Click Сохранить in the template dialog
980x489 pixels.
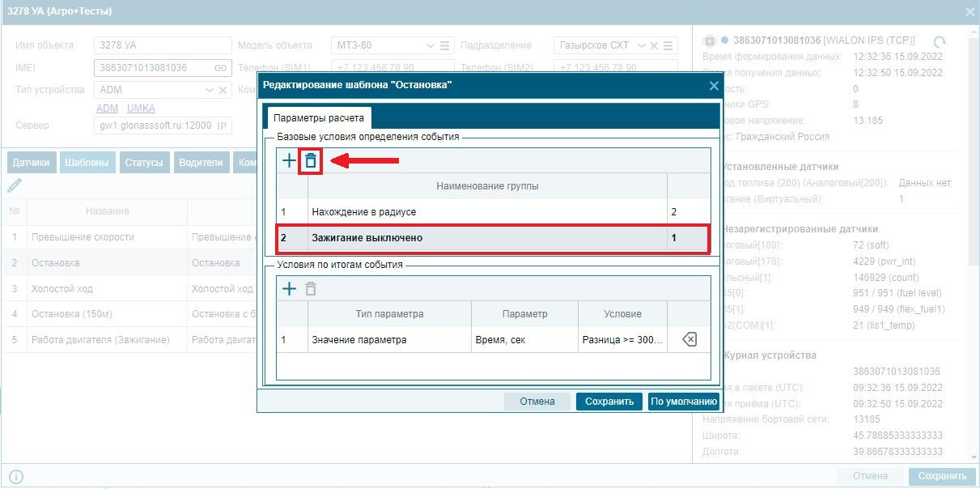[x=609, y=402]
